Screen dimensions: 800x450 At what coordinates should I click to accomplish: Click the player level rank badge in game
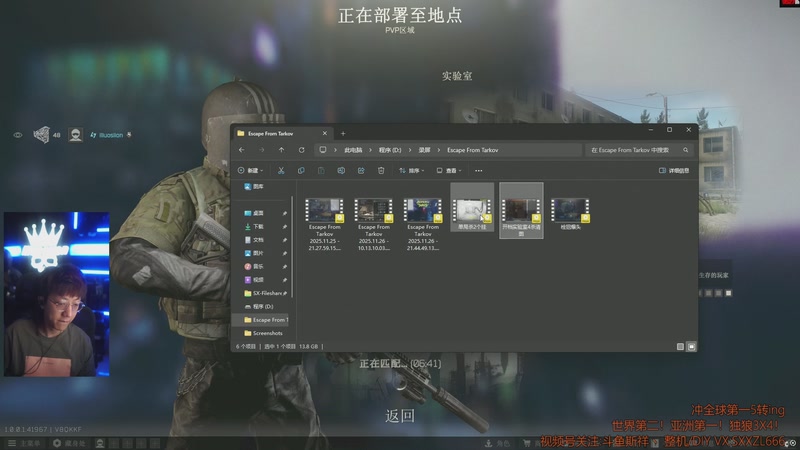42,135
